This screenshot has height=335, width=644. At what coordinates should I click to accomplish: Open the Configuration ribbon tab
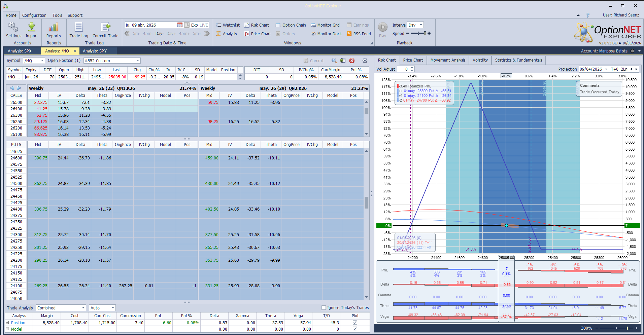click(x=34, y=15)
